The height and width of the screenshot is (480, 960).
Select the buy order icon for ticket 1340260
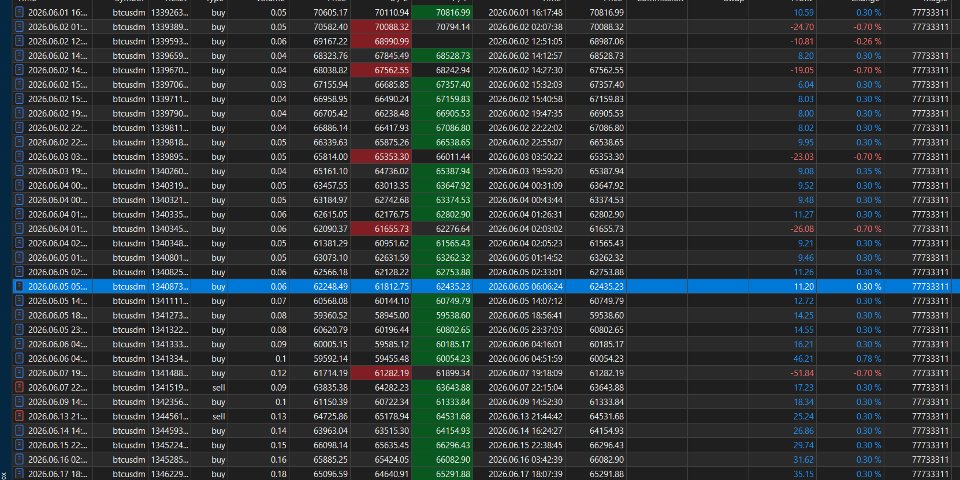click(19, 171)
